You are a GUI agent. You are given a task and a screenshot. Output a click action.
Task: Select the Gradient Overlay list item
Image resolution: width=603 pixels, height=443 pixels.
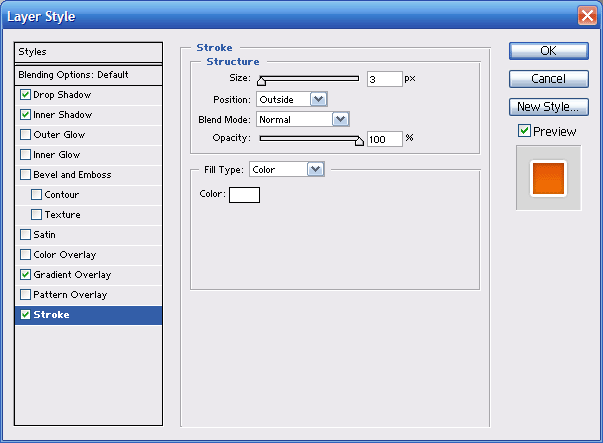(72, 275)
